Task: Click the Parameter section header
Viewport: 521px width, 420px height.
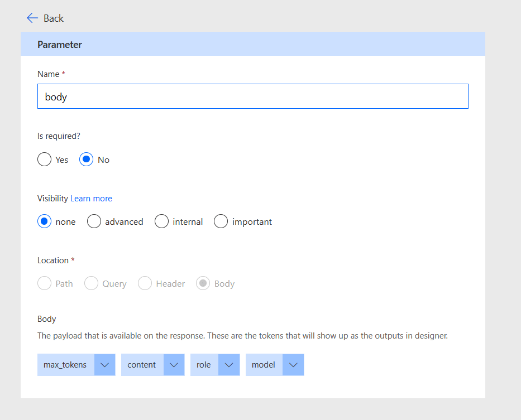Action: click(60, 45)
